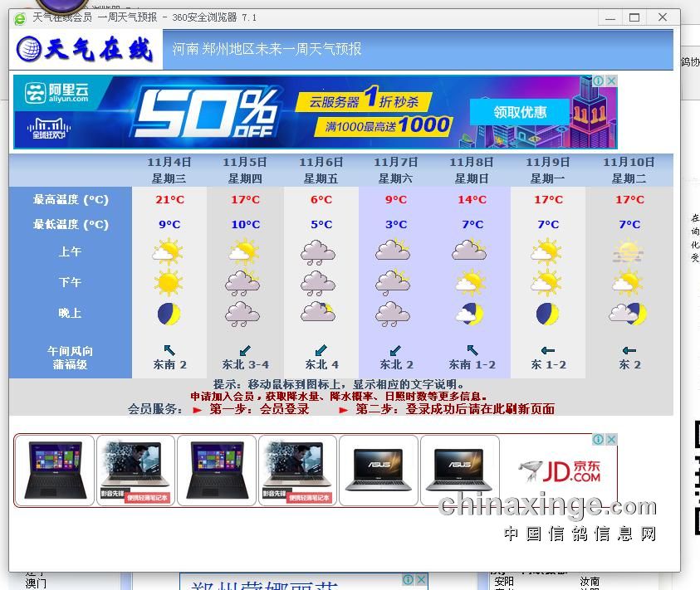
Task: Click the Nov 5 morning partly cloudy icon
Action: pos(244,251)
